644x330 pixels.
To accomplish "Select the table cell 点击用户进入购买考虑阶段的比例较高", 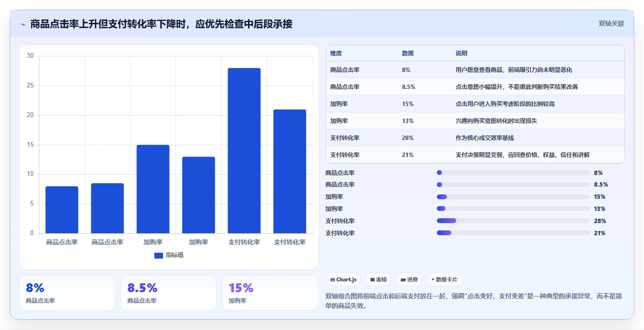I will (x=505, y=104).
